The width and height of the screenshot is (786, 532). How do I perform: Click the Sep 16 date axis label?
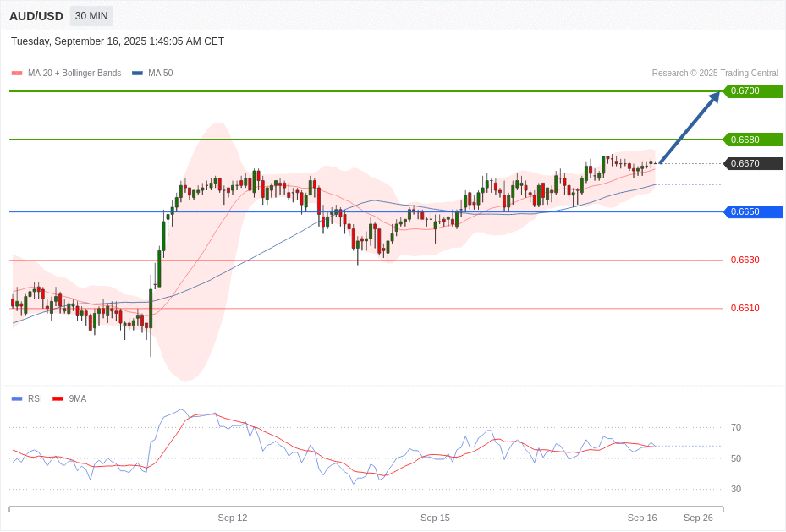642,518
